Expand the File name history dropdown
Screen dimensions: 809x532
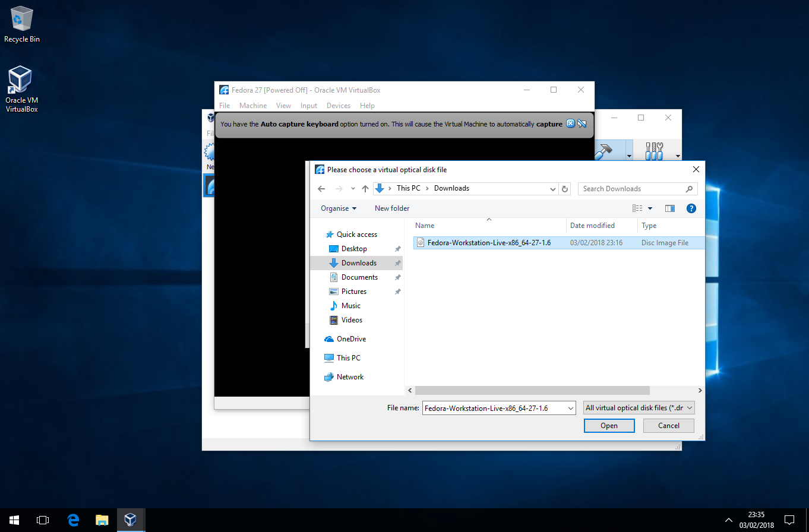(x=571, y=408)
